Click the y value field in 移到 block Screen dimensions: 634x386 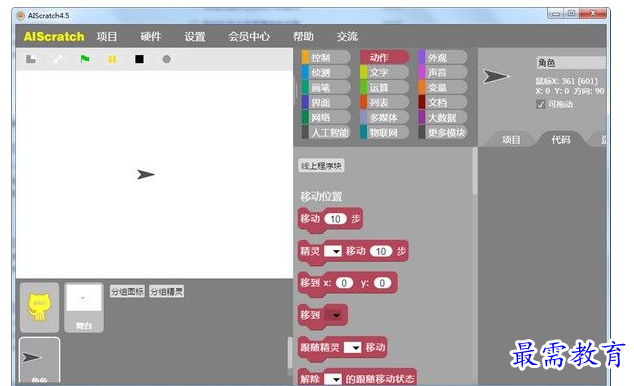pos(382,283)
